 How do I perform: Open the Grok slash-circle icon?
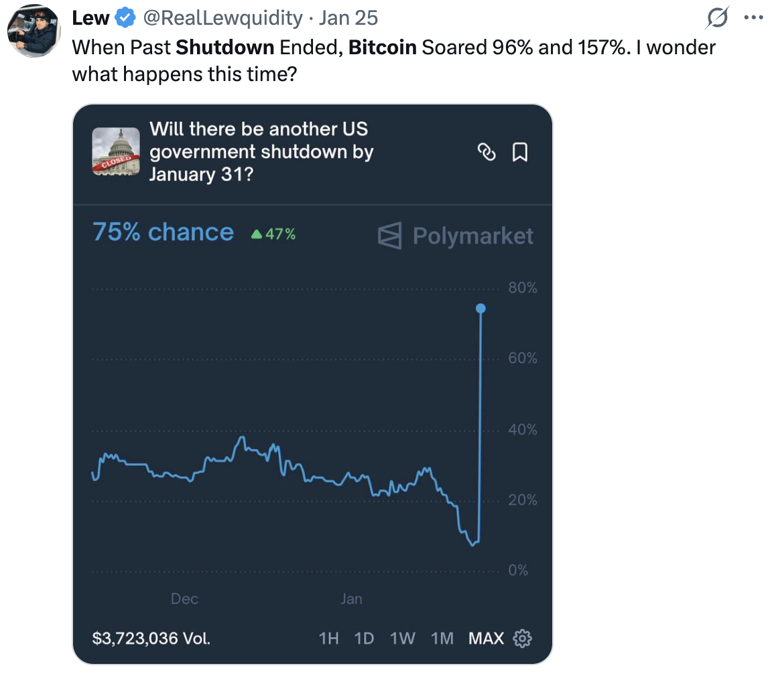pyautogui.click(x=715, y=18)
